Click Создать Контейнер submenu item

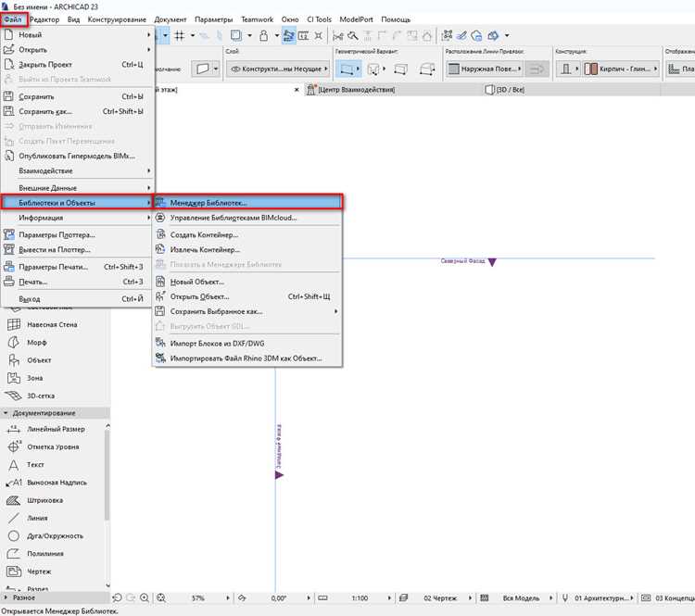point(204,234)
